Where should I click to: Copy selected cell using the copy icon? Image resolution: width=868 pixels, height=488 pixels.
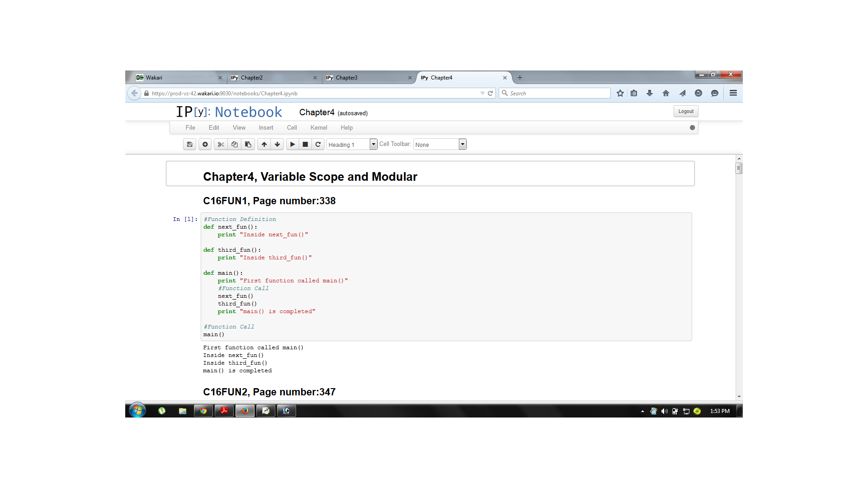[x=234, y=144]
